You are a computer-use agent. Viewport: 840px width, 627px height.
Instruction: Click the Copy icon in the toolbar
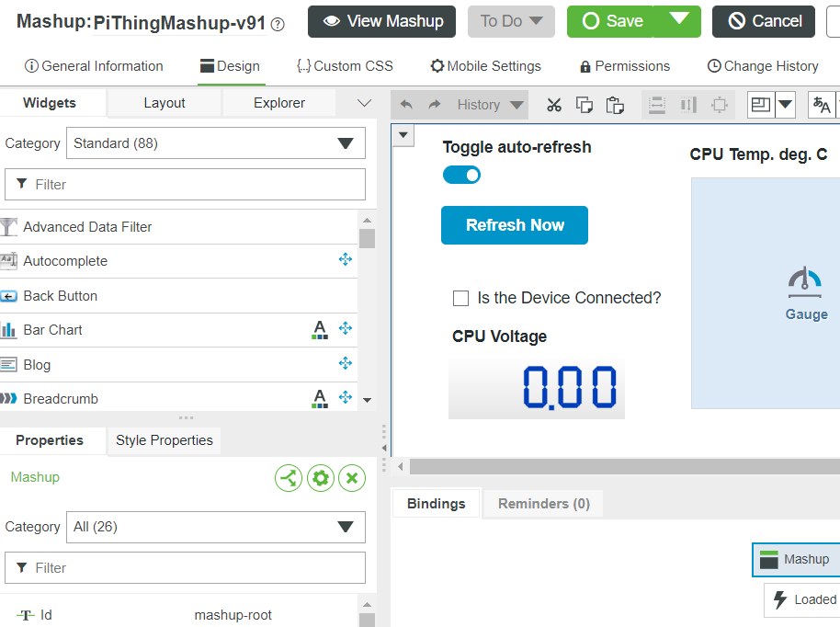[x=585, y=105]
